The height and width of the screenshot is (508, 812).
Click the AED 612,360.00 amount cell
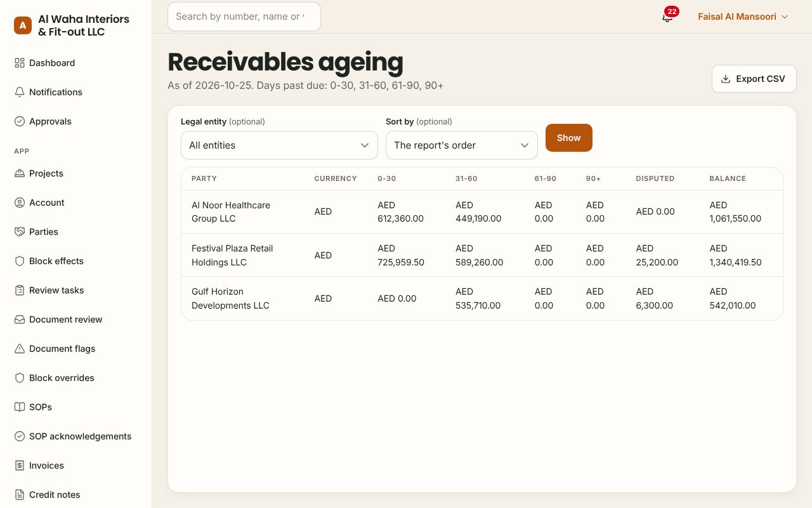click(400, 212)
